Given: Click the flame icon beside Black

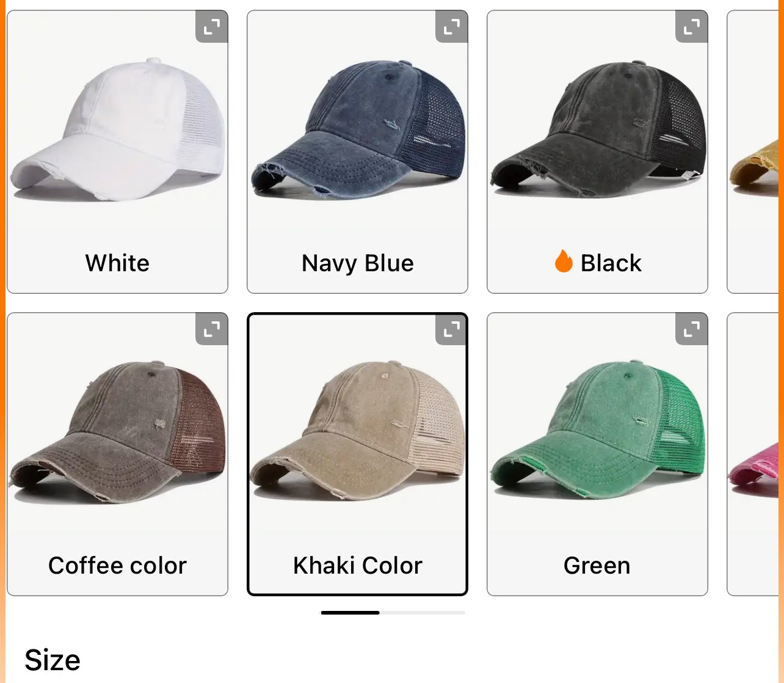Looking at the screenshot, I should 564,261.
